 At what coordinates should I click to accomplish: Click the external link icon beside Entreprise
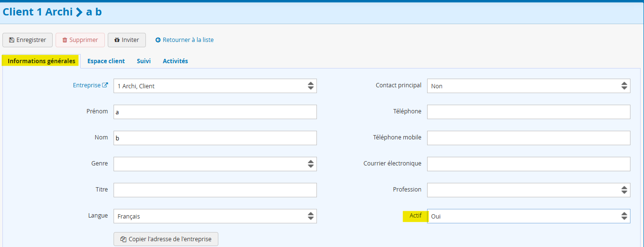point(105,85)
